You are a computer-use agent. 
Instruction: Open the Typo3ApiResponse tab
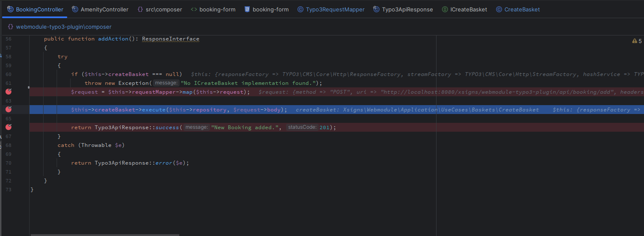407,9
